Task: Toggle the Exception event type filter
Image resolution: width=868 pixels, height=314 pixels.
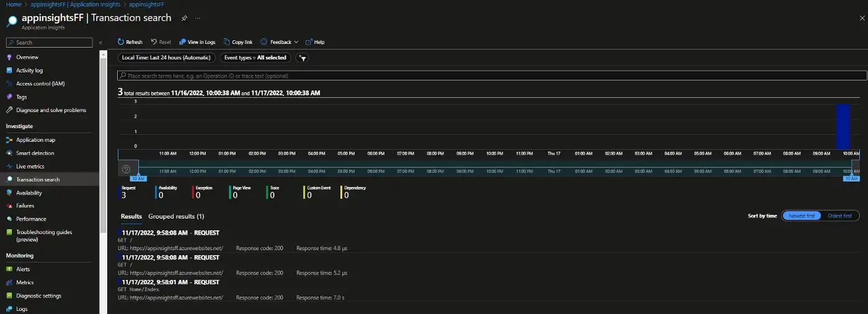Action: pos(203,192)
